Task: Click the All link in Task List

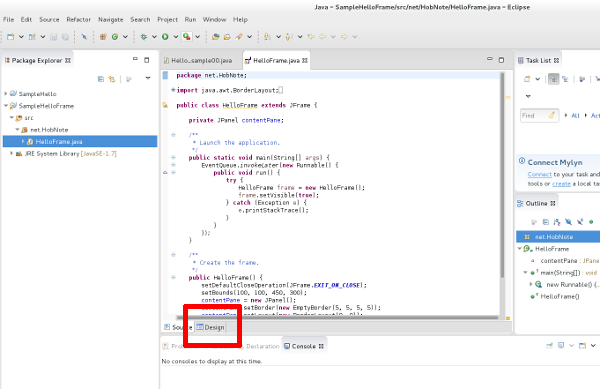Action: click(575, 116)
